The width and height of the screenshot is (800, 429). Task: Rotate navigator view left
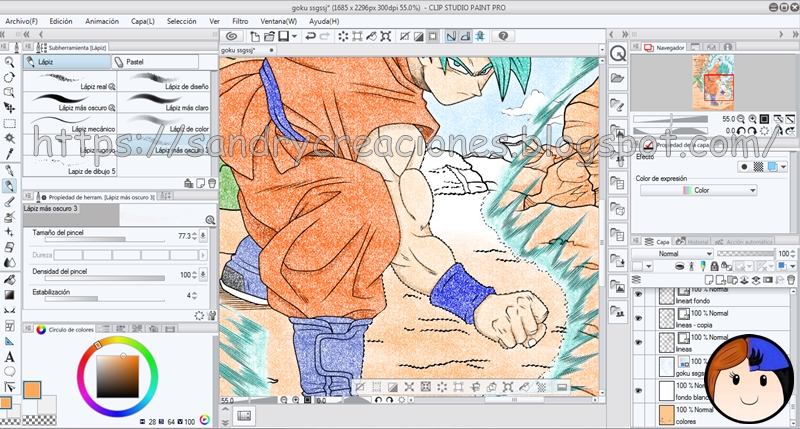(x=741, y=131)
